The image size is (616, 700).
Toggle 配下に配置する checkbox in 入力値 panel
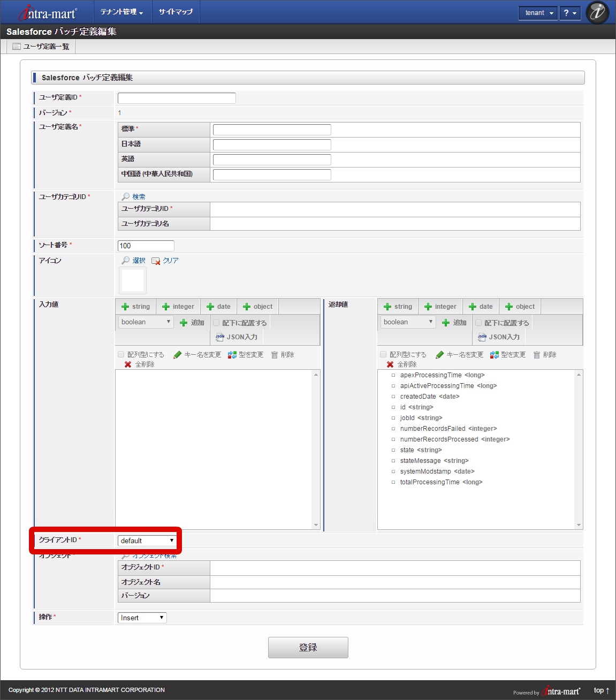pyautogui.click(x=216, y=323)
